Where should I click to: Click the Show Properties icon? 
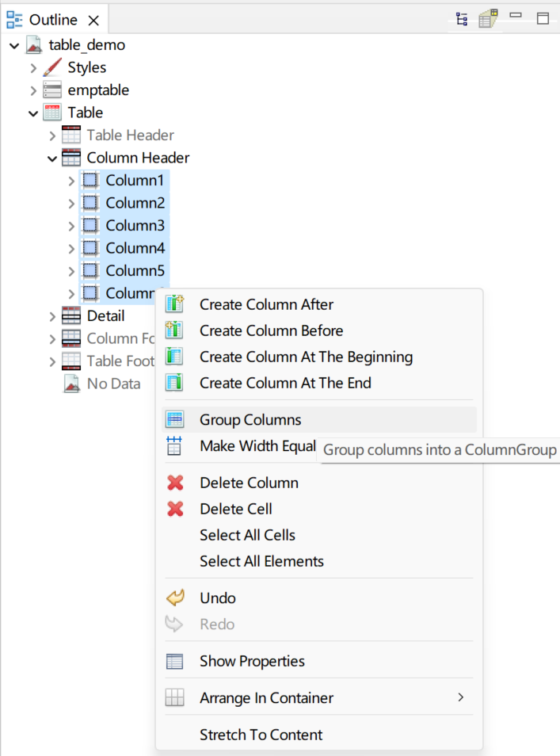click(x=176, y=661)
